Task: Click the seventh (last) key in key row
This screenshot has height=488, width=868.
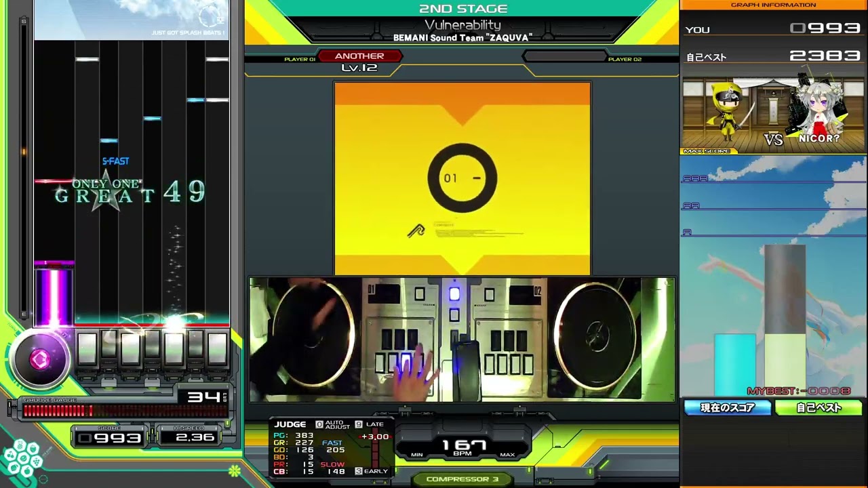Action: pyautogui.click(x=217, y=349)
